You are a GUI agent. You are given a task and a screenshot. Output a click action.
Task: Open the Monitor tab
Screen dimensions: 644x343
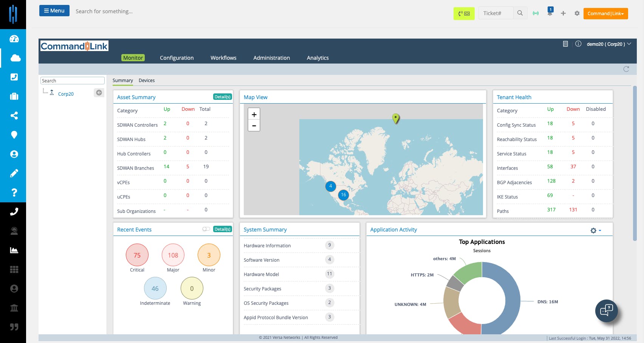133,58
